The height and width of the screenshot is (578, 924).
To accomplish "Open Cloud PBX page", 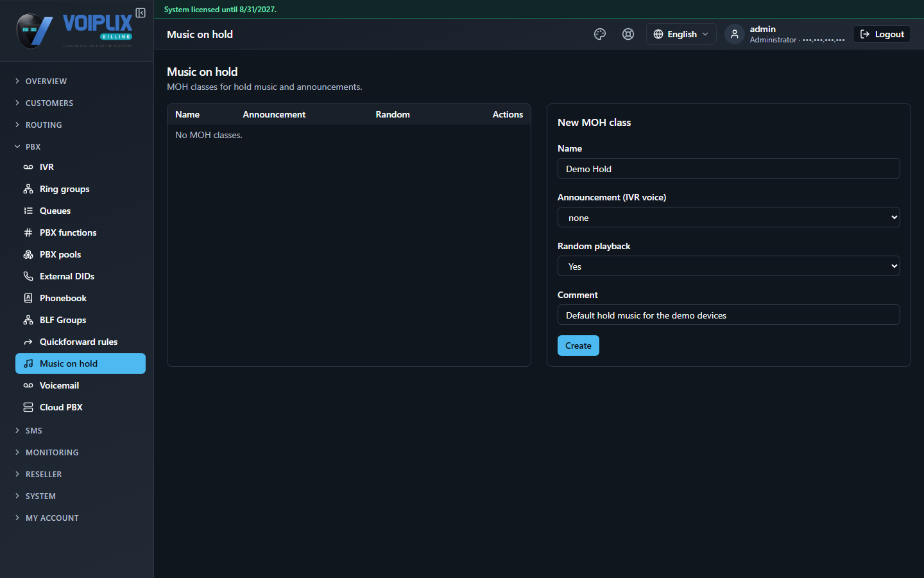I will point(80,407).
